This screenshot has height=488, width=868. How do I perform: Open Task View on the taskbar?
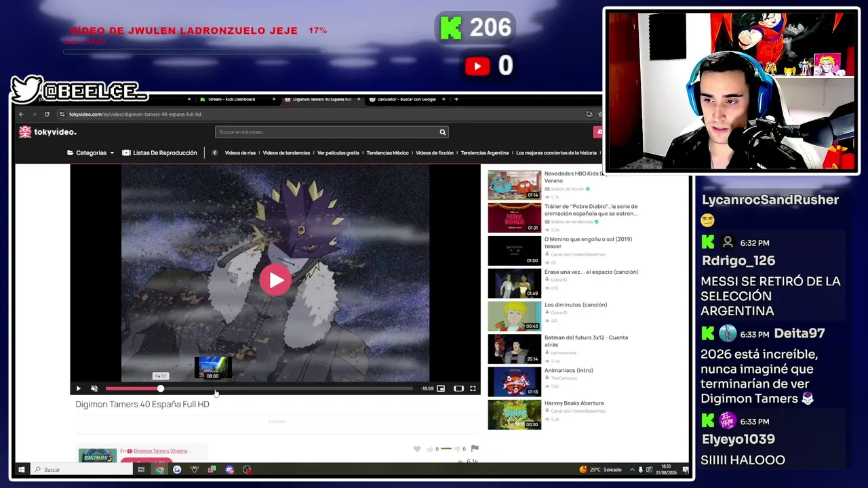pyautogui.click(x=141, y=470)
